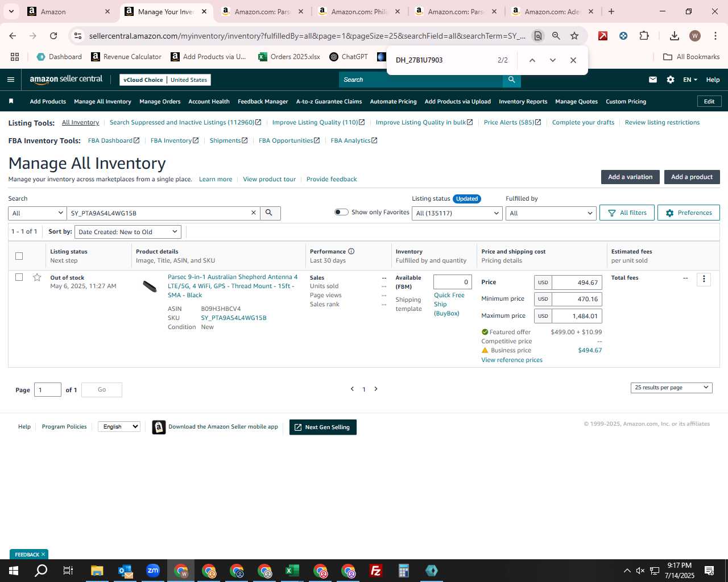Open the EN language selector in header
This screenshot has height=582, width=728.
pyautogui.click(x=690, y=80)
